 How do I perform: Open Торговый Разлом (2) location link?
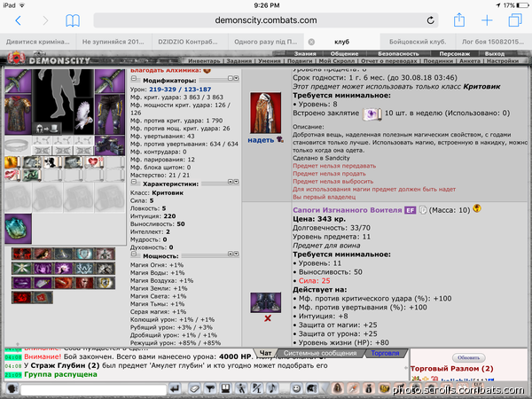[451, 369]
